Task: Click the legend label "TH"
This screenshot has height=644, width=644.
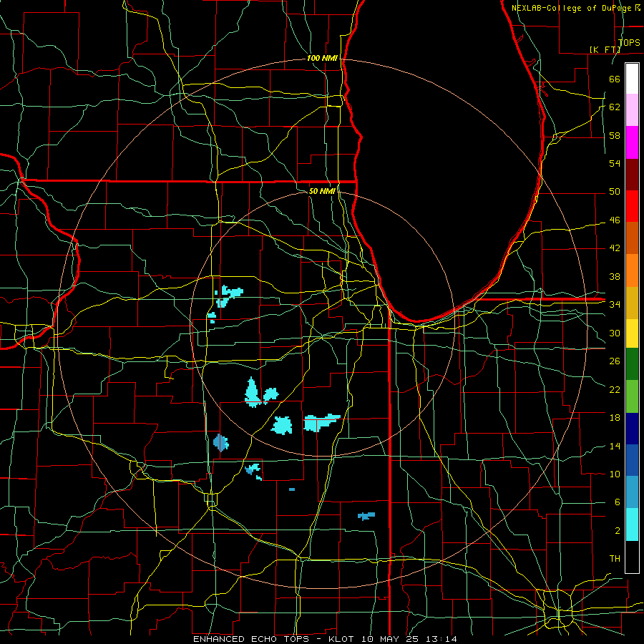Action: [x=615, y=559]
